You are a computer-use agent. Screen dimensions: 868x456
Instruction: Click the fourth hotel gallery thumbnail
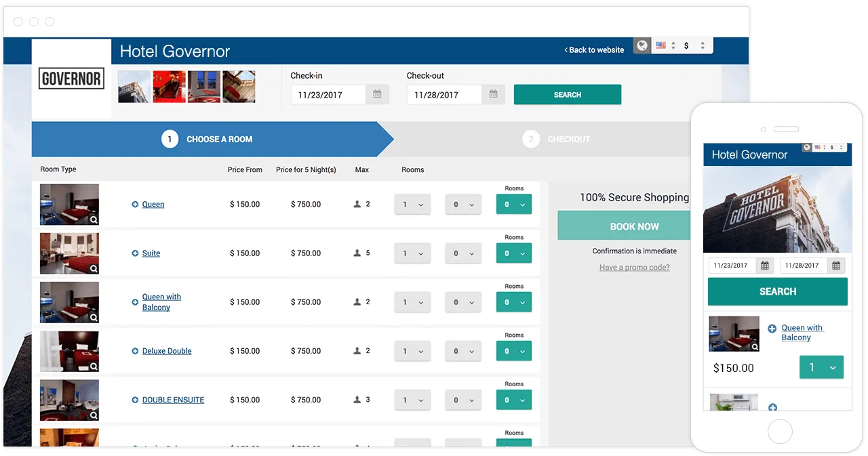point(239,87)
